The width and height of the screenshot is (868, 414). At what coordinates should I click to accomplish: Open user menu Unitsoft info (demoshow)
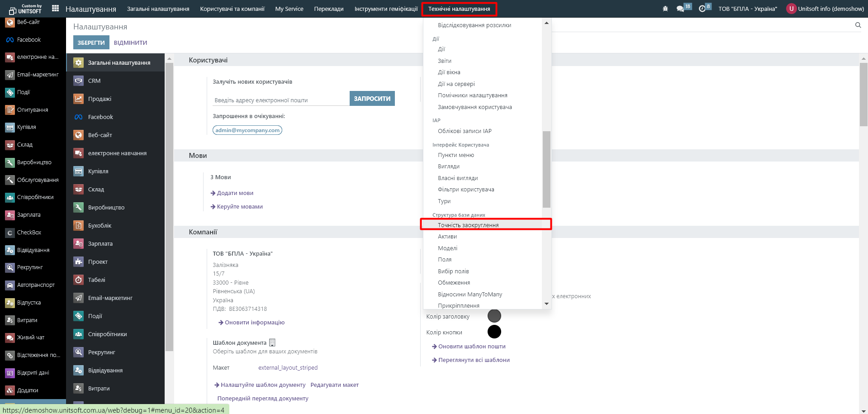pos(825,9)
